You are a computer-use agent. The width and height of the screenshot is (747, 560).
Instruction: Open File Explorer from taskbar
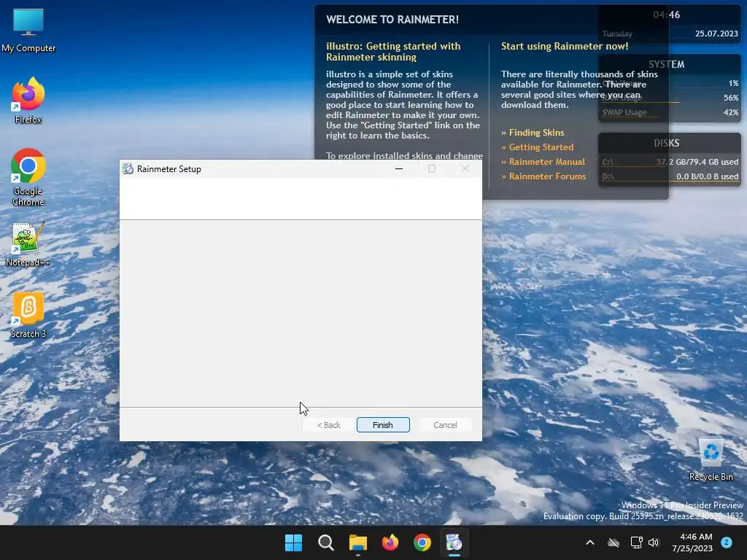click(357, 542)
